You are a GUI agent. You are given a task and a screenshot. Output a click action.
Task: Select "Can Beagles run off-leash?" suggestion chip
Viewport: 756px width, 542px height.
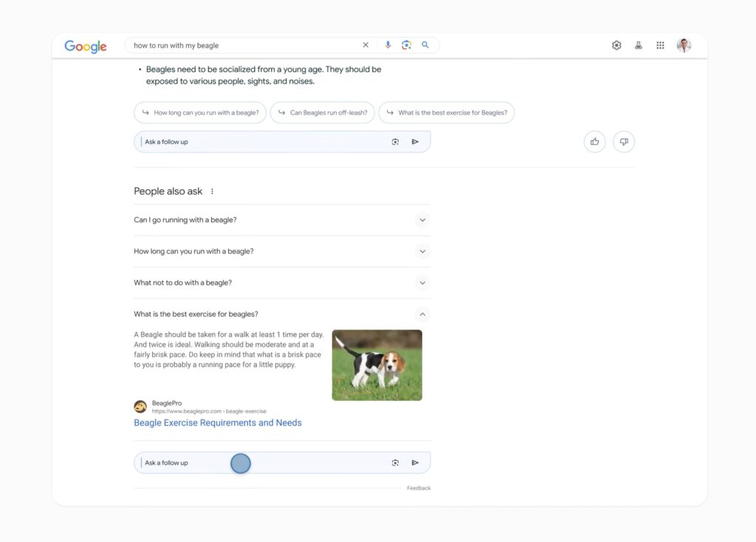coord(323,113)
